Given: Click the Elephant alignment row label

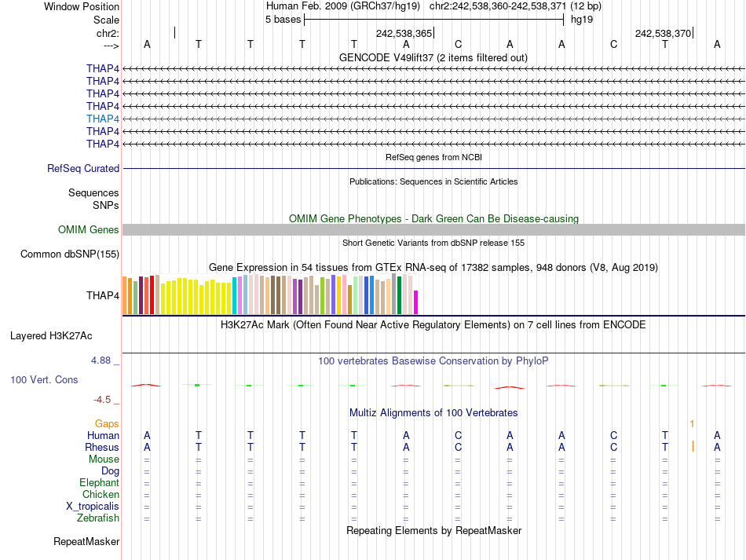Looking at the screenshot, I should 99,482.
